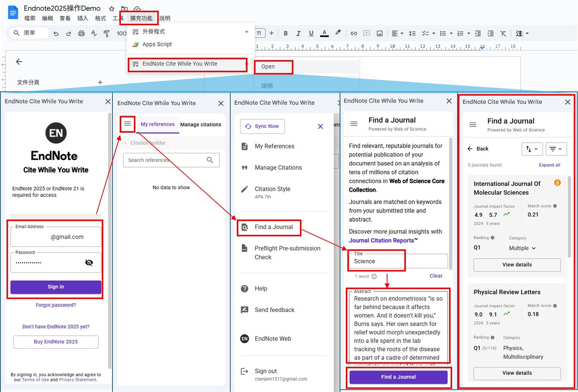This screenshot has width=578, height=392.
Task: Click the purple Sign in button
Action: pos(56,287)
